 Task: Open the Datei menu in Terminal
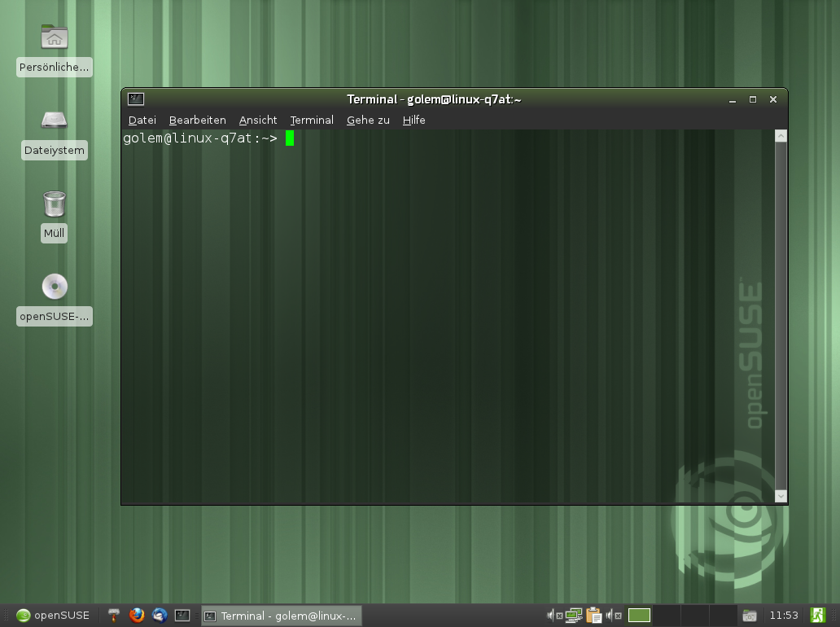coord(142,120)
